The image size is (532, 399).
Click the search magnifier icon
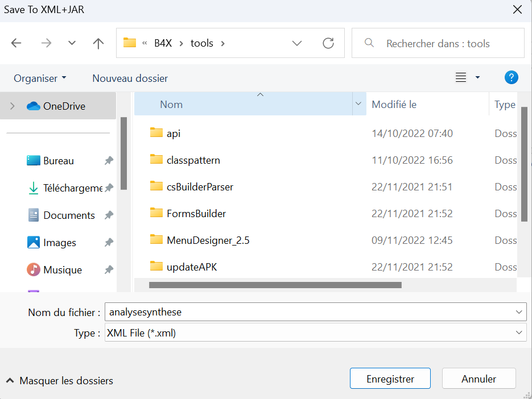[x=369, y=43]
